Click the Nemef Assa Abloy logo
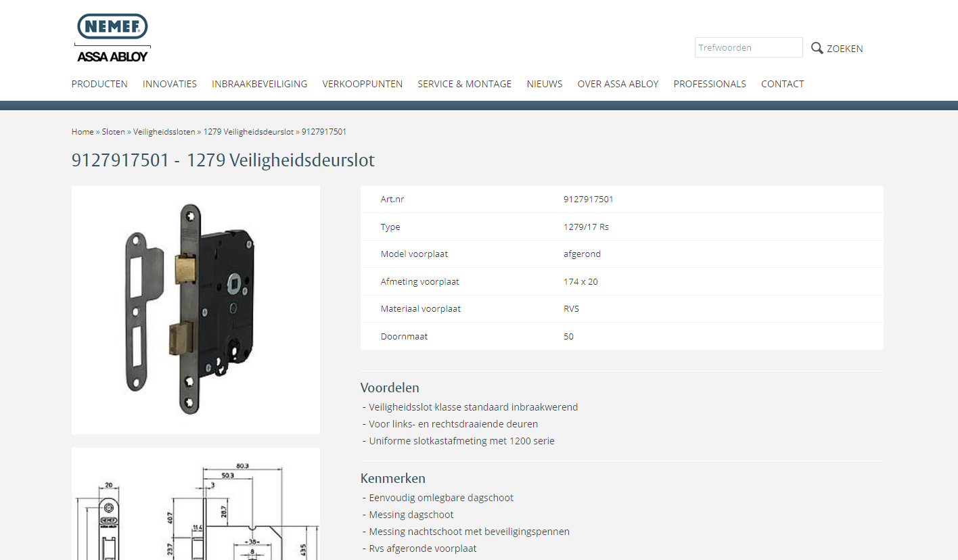 112,38
